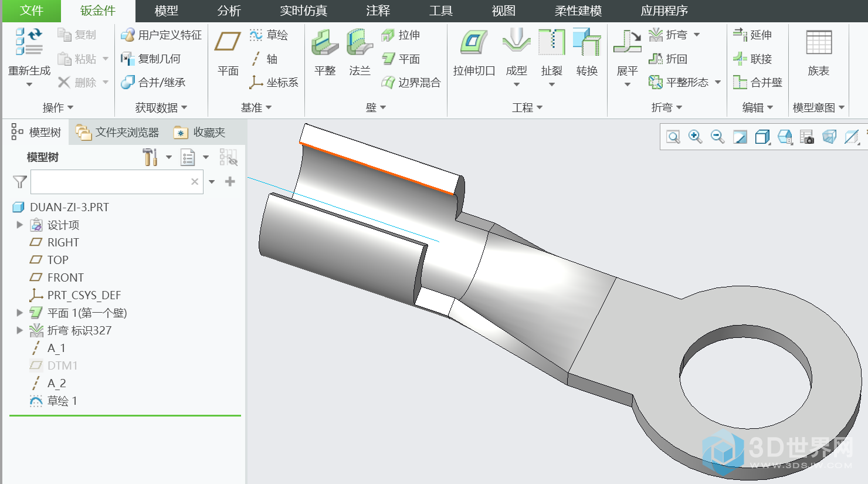Expand the 平面 1(第一个壁) tree node
Viewport: 868px width, 484px height.
click(x=19, y=313)
